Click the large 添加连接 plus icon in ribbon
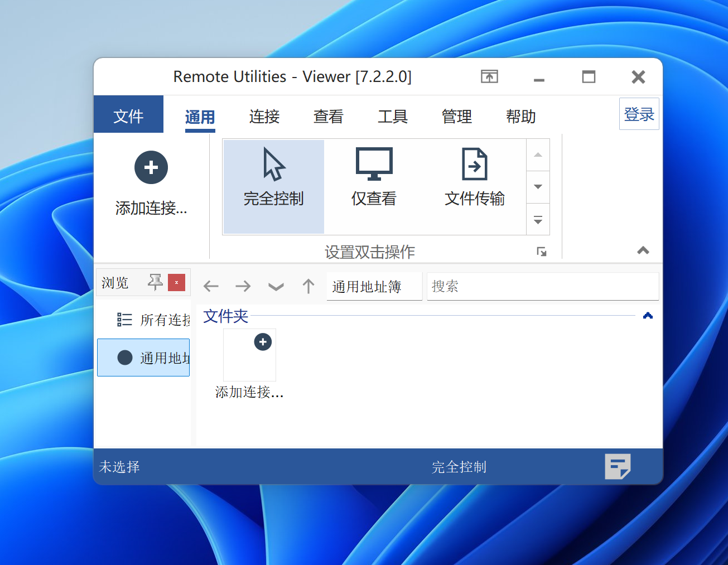728x565 pixels. 151,167
